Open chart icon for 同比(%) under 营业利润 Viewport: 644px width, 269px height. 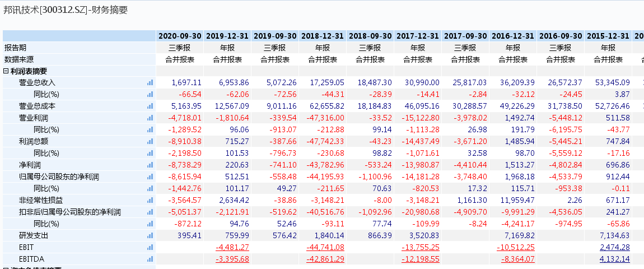point(150,130)
